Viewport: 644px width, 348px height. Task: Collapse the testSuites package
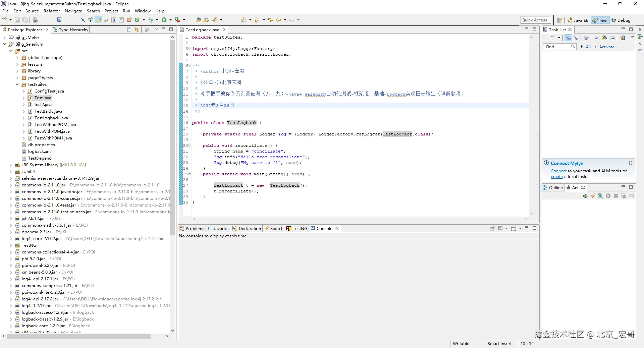(17, 84)
